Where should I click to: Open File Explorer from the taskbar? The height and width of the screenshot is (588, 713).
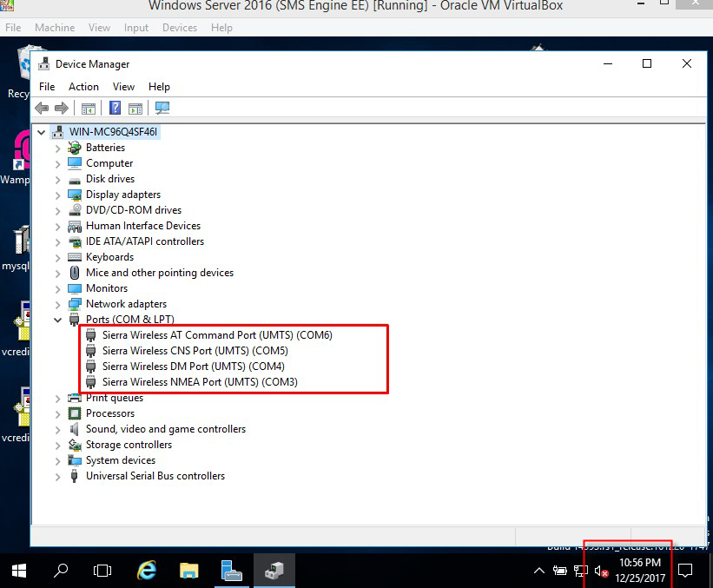click(189, 571)
